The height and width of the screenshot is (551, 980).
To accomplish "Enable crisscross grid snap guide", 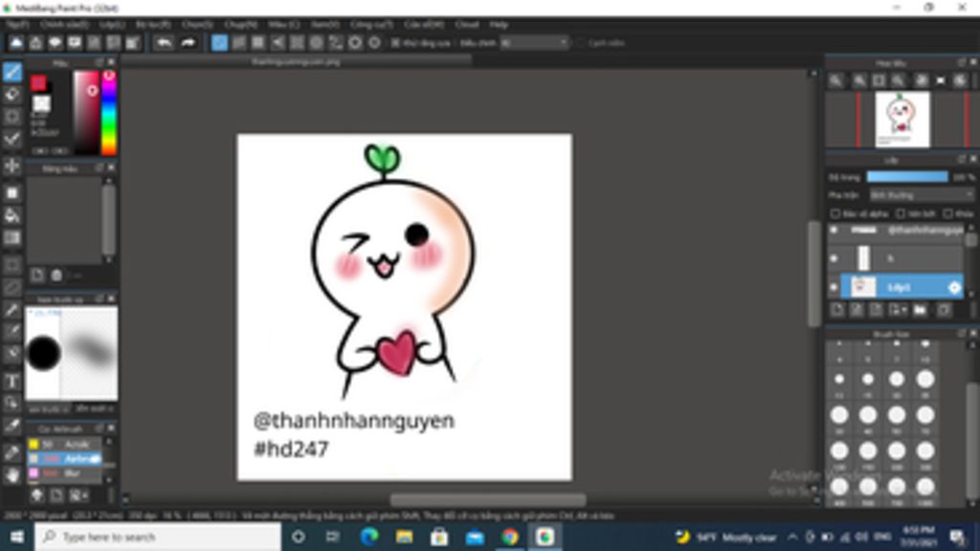I will (x=258, y=43).
